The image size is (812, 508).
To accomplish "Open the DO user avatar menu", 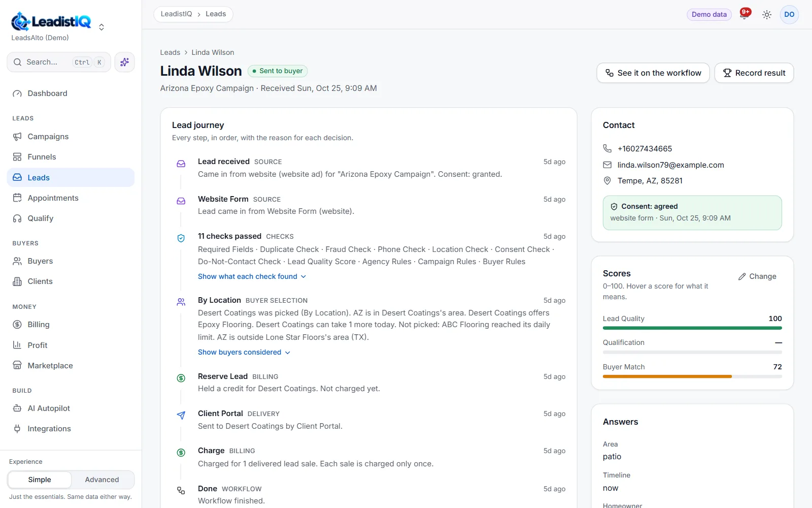I will (789, 14).
